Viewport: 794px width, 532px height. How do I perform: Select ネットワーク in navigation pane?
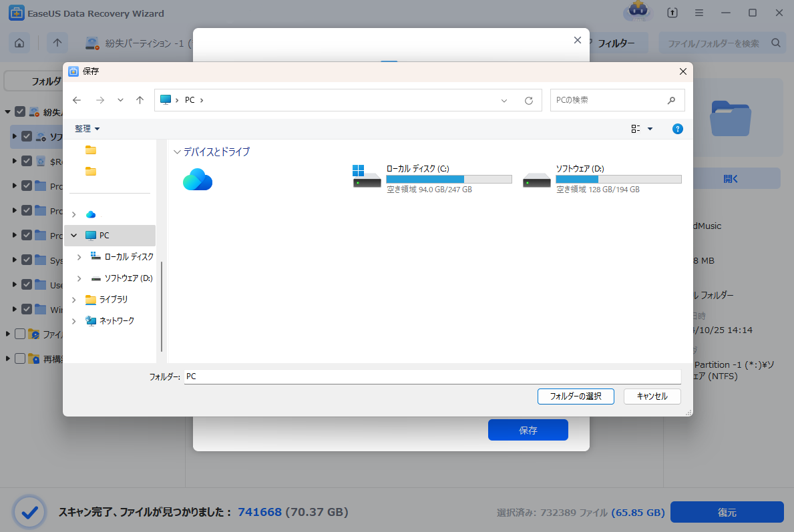pos(116,321)
